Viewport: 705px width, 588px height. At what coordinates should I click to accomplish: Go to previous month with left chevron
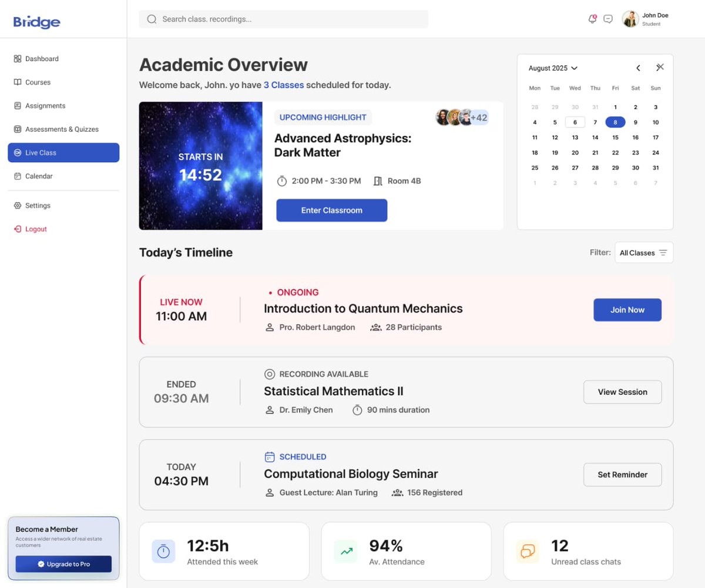click(638, 68)
